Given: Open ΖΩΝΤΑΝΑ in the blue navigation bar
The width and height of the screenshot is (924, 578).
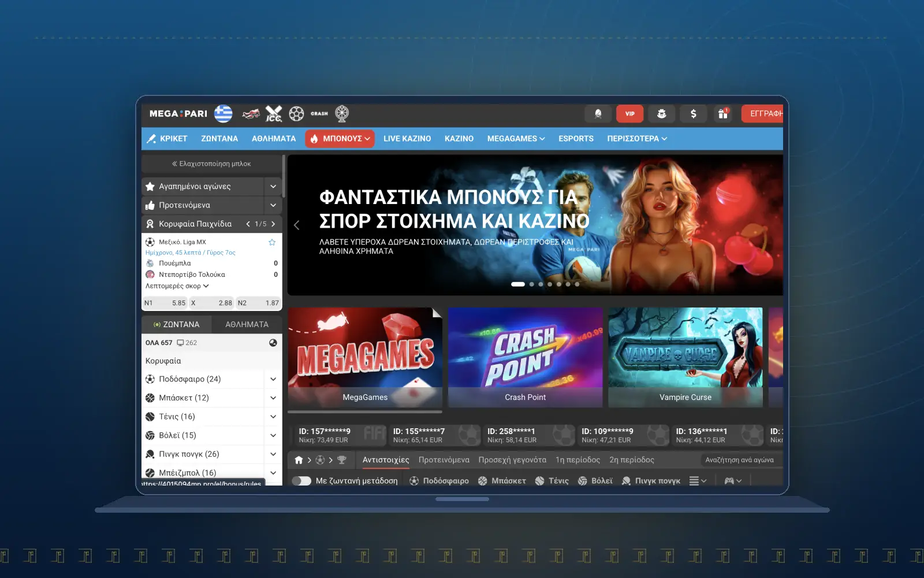Looking at the screenshot, I should tap(219, 139).
